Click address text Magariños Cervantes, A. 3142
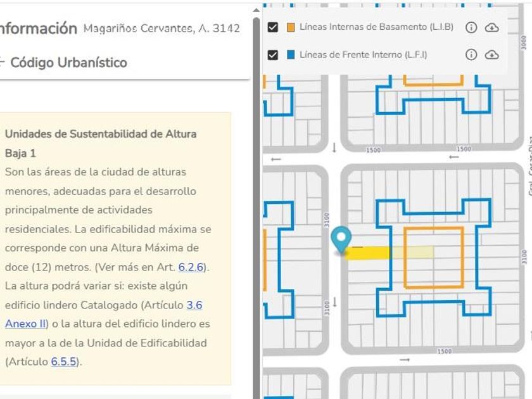This screenshot has height=399, width=532. pos(162,28)
